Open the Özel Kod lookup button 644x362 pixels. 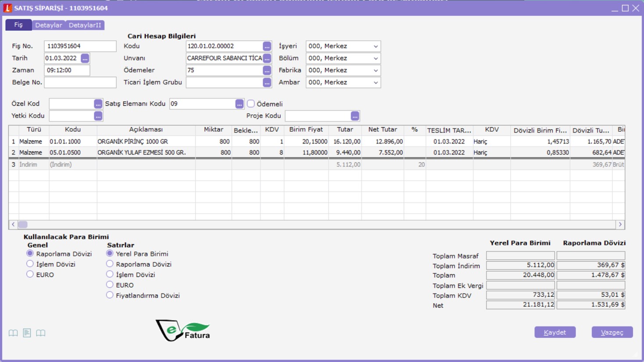pyautogui.click(x=98, y=104)
